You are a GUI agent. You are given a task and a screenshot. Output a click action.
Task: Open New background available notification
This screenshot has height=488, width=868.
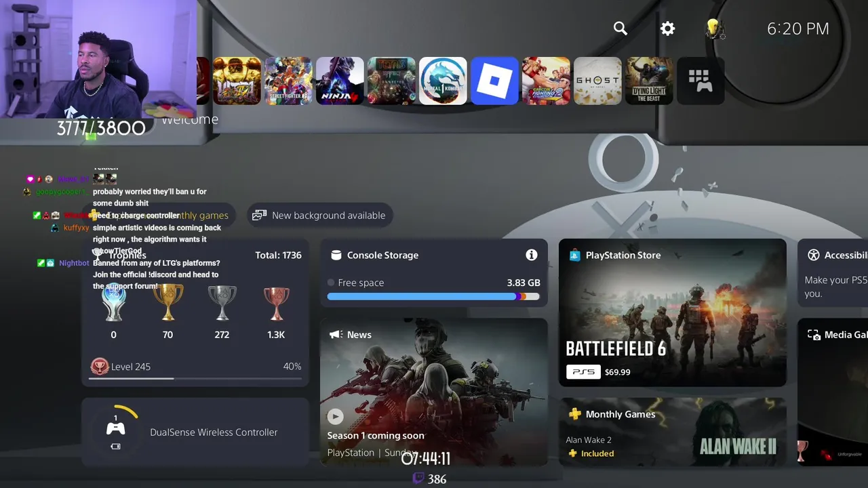(320, 215)
